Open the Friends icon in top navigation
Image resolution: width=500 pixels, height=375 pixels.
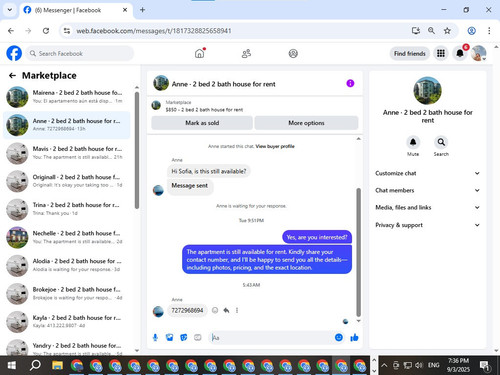(246, 53)
